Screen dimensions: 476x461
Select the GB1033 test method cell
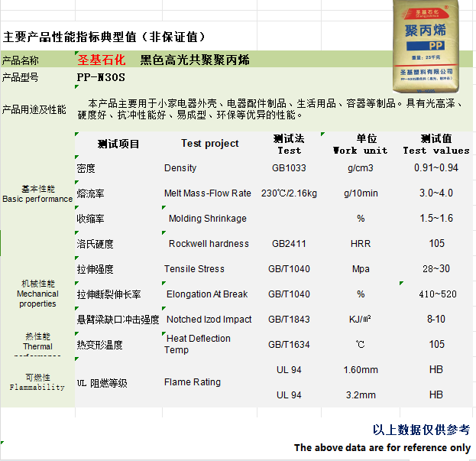[289, 168]
